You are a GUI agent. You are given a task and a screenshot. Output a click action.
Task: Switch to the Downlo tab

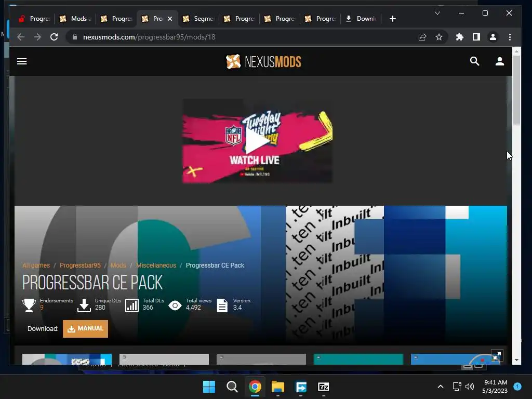pyautogui.click(x=361, y=19)
